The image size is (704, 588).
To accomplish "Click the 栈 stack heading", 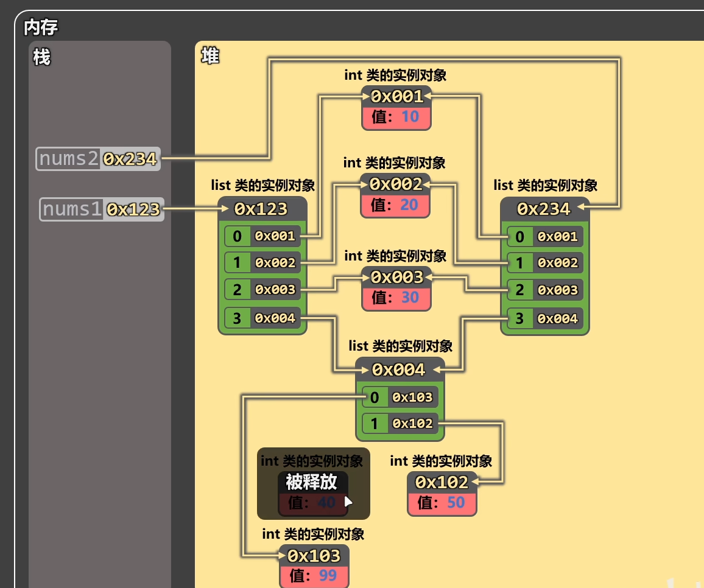I will (42, 57).
